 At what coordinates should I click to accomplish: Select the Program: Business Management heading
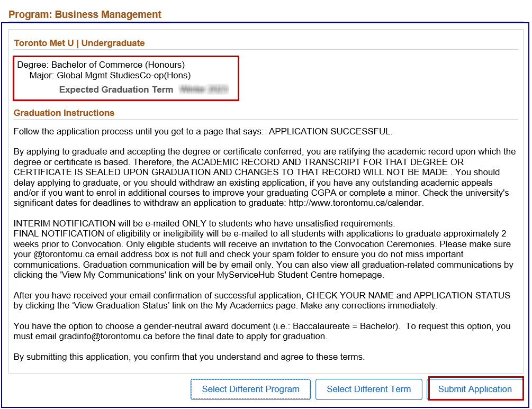pos(85,14)
